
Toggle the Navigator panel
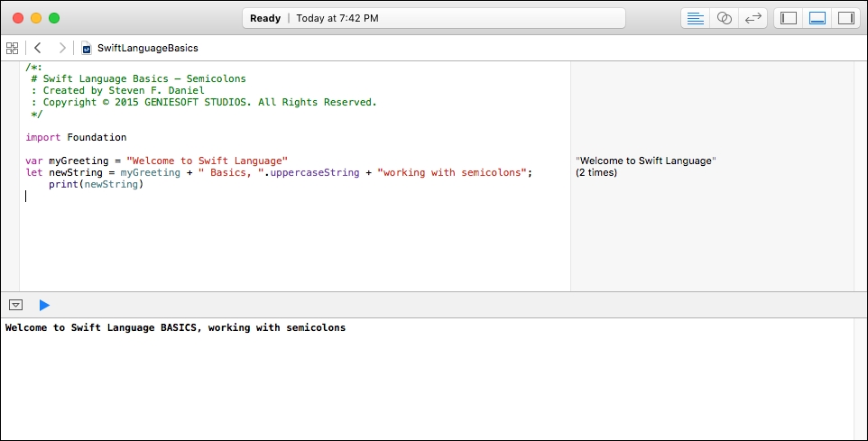click(x=789, y=18)
